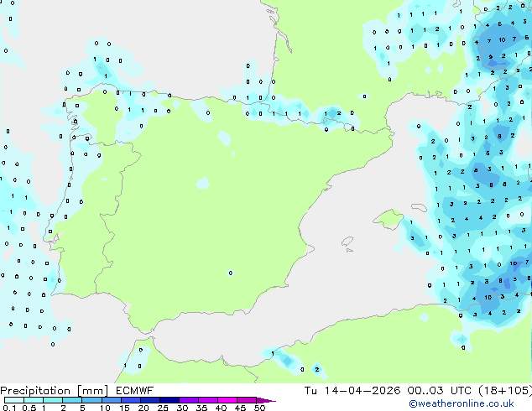Click the 2–5 mm cyan legend swatch
The height and width of the screenshot is (411, 532).
[72, 400]
